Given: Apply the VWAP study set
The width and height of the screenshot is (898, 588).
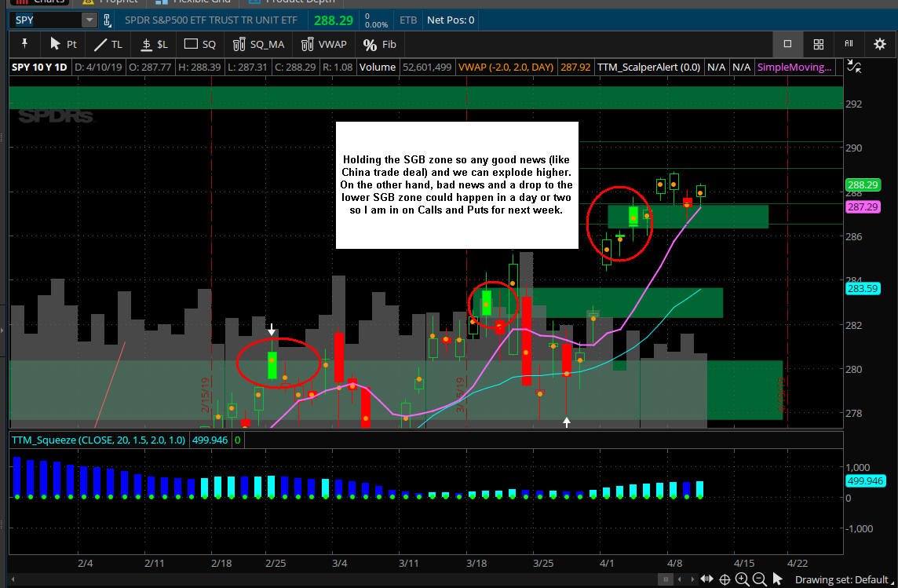Looking at the screenshot, I should 323,44.
